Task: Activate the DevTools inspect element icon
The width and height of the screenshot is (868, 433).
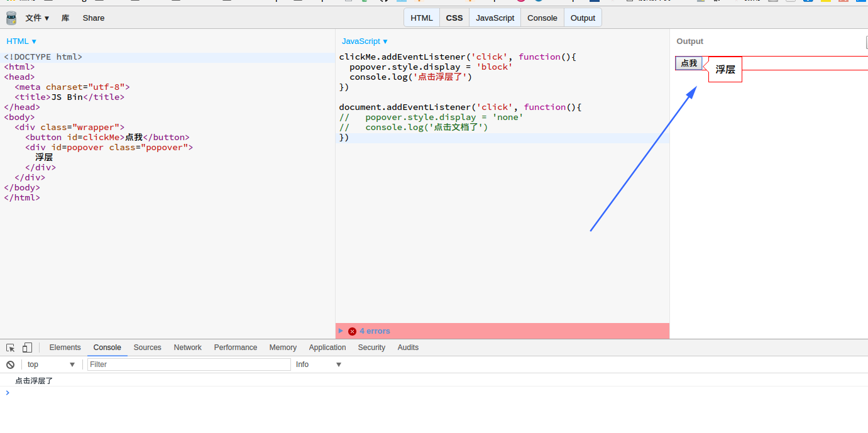Action: click(11, 348)
